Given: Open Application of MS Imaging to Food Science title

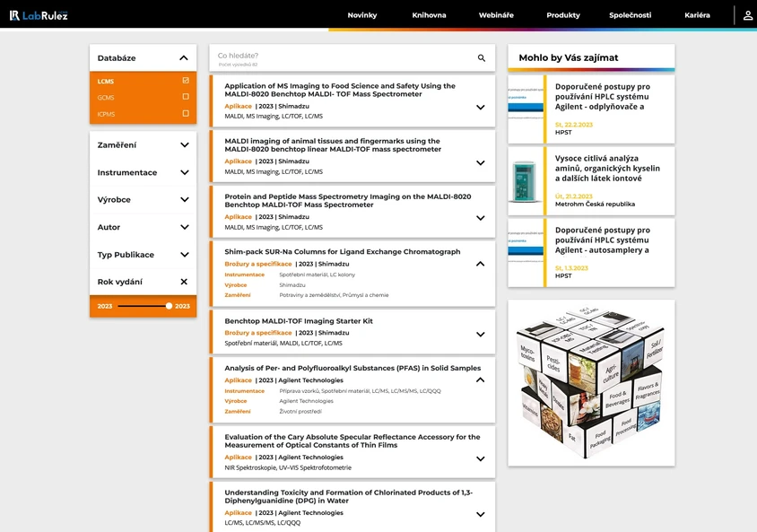Looking at the screenshot, I should click(x=340, y=90).
